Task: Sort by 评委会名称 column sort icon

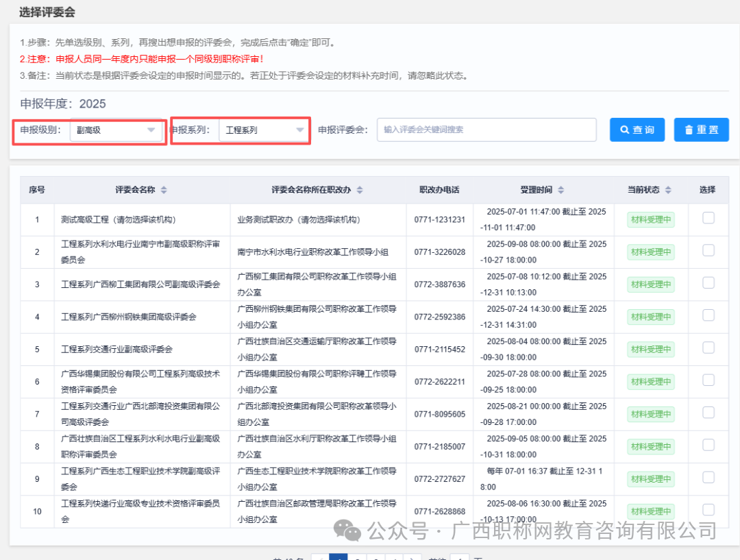Action: [164, 190]
